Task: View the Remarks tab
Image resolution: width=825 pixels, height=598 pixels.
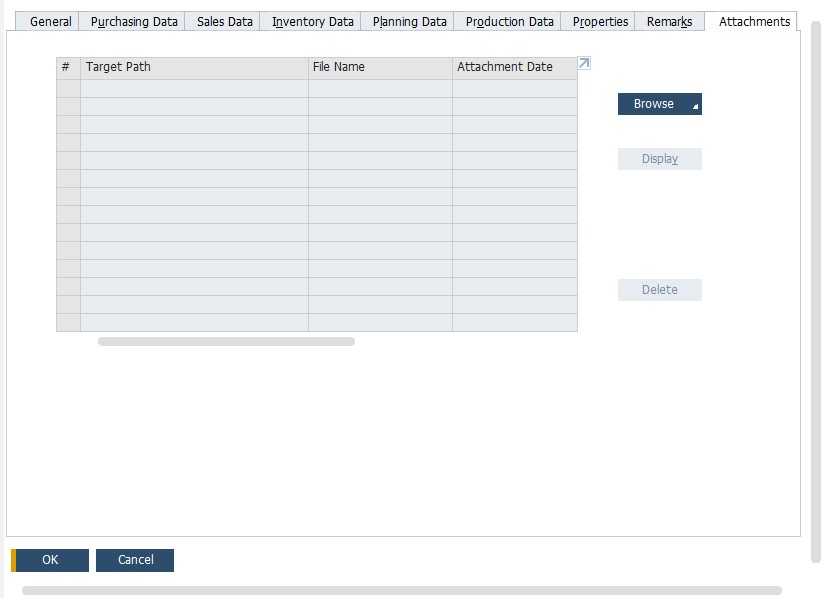Action: tap(669, 21)
